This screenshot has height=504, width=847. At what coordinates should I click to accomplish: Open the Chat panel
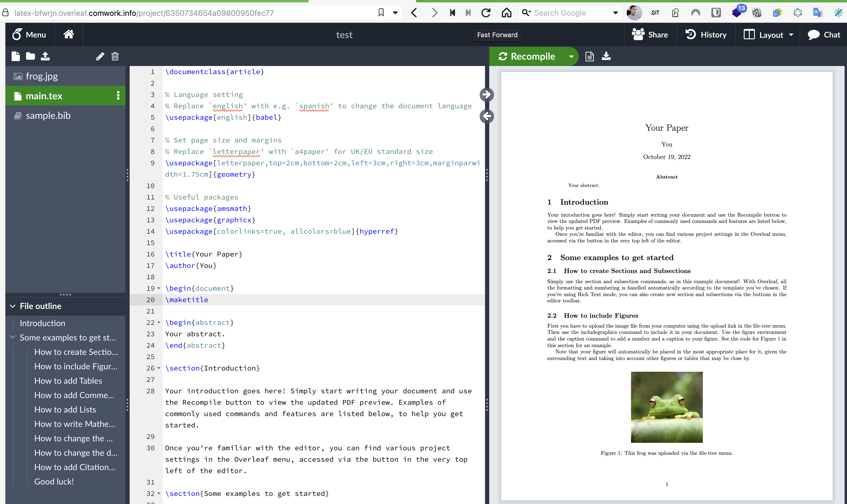click(x=824, y=34)
